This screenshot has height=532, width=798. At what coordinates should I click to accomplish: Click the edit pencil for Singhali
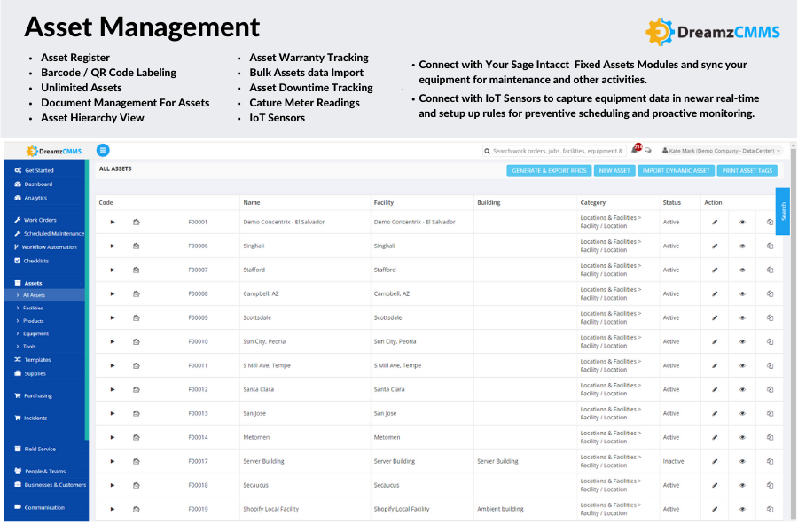pos(715,246)
